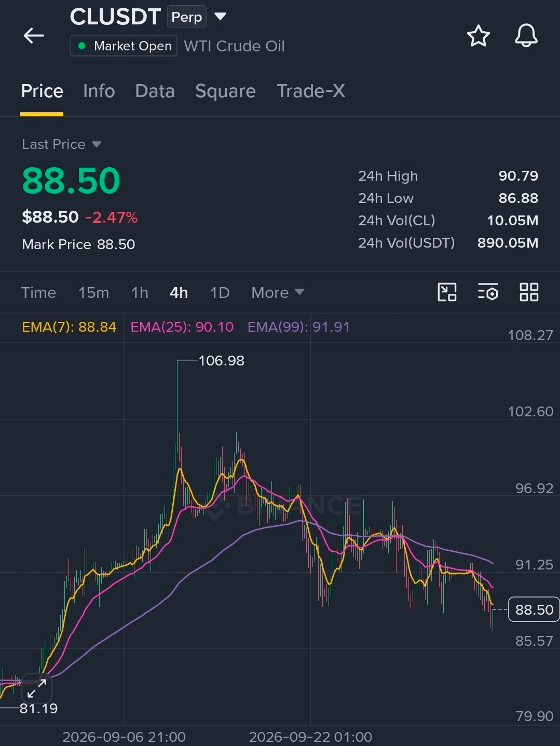Open chart indicator settings icon
This screenshot has width=560, height=746.
(x=488, y=292)
